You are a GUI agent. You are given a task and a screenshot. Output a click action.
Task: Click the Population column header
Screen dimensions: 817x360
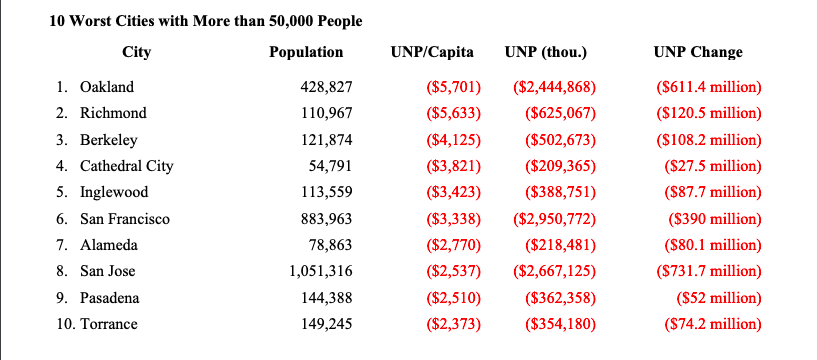(306, 53)
